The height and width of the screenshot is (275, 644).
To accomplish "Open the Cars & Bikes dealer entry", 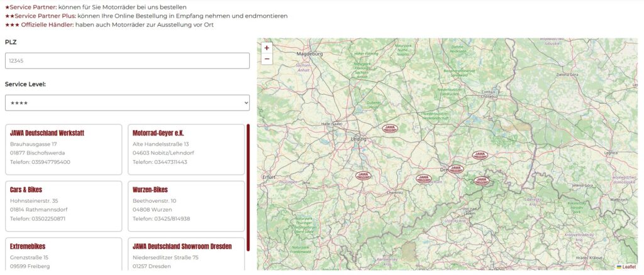I will 63,206.
